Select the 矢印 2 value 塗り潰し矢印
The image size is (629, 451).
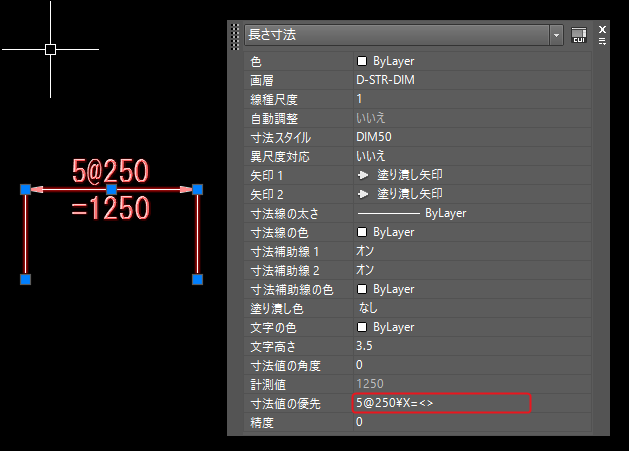pos(410,194)
